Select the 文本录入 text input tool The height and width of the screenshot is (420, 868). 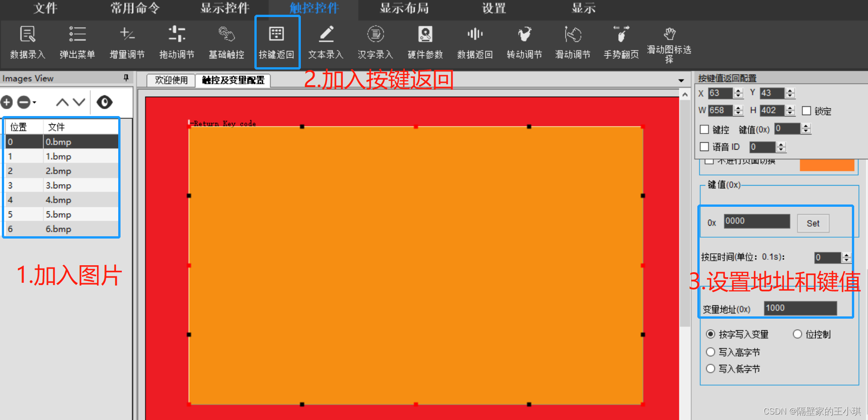click(326, 43)
